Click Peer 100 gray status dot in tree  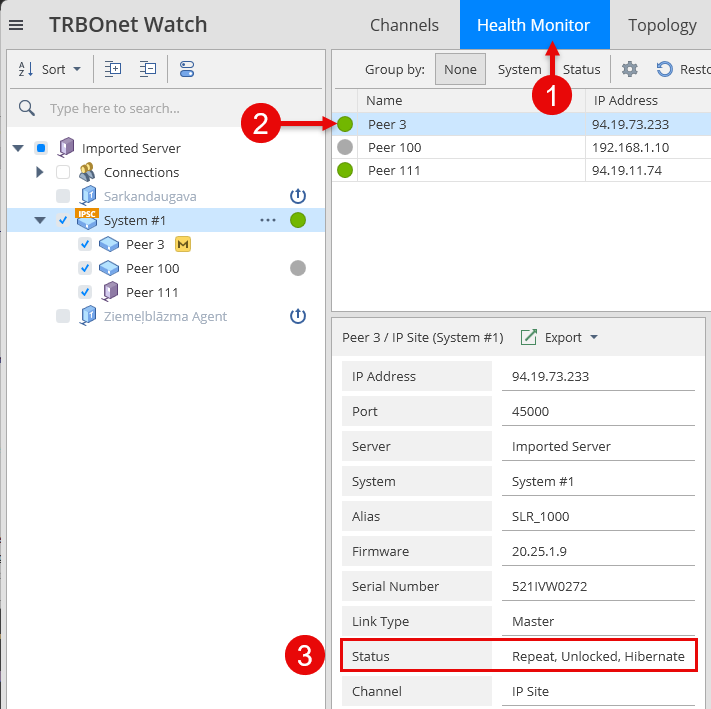(x=298, y=268)
